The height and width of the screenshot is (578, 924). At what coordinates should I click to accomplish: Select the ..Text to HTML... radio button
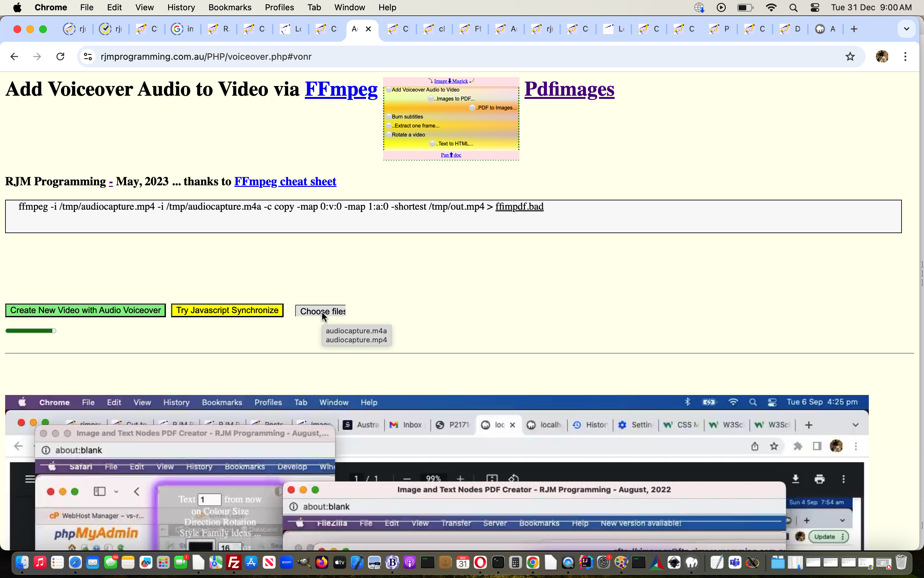click(x=432, y=144)
